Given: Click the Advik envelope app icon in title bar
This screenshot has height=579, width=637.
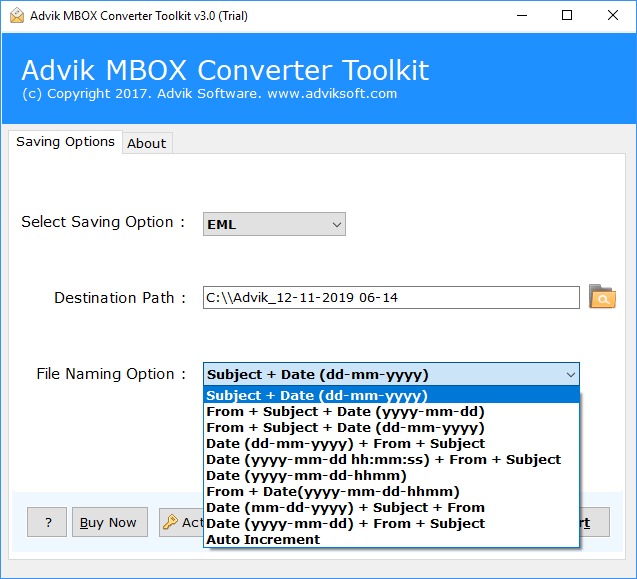Looking at the screenshot, I should pos(17,16).
